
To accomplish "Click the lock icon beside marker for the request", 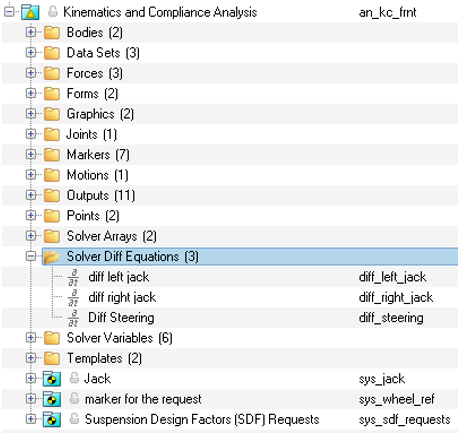I will tap(74, 398).
